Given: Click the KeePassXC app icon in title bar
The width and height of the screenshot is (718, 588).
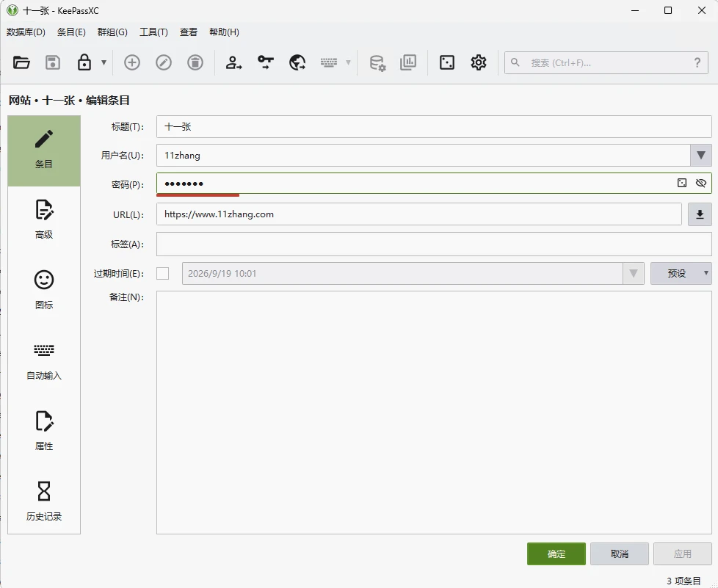Looking at the screenshot, I should coord(12,10).
